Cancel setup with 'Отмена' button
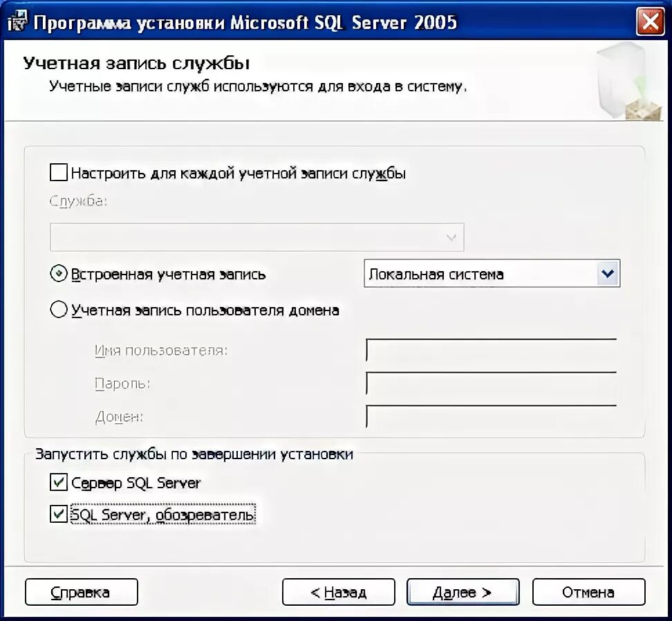The height and width of the screenshot is (621, 672). click(588, 592)
